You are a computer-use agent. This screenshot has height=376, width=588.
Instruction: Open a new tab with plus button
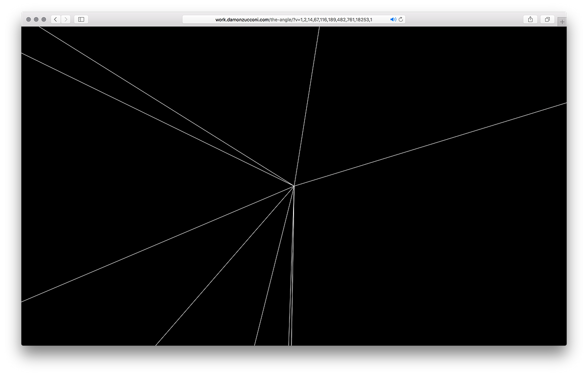(x=562, y=22)
